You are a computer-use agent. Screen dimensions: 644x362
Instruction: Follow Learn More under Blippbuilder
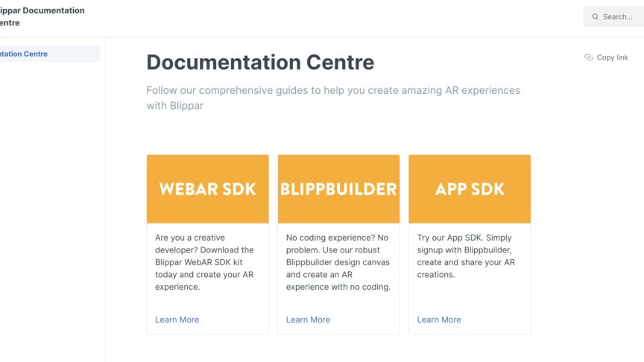pos(308,320)
